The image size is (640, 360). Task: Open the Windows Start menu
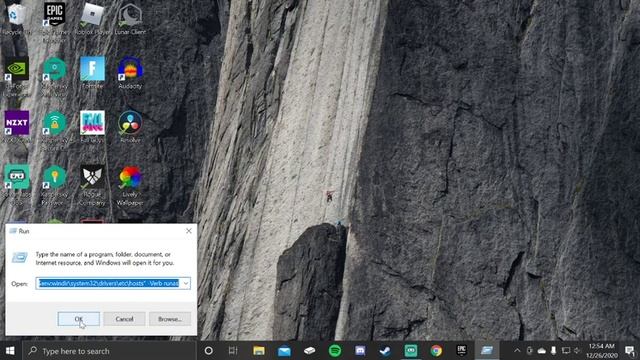(x=10, y=351)
